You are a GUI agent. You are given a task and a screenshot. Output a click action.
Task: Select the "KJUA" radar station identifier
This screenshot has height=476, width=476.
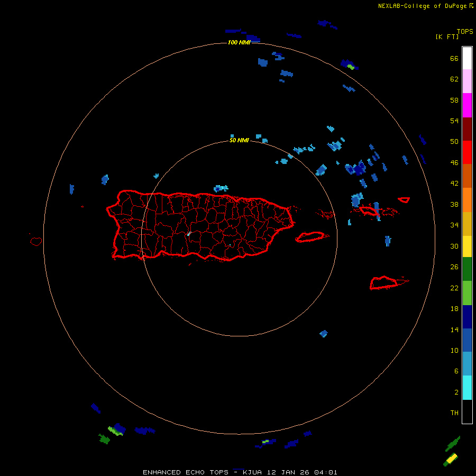click(x=252, y=472)
